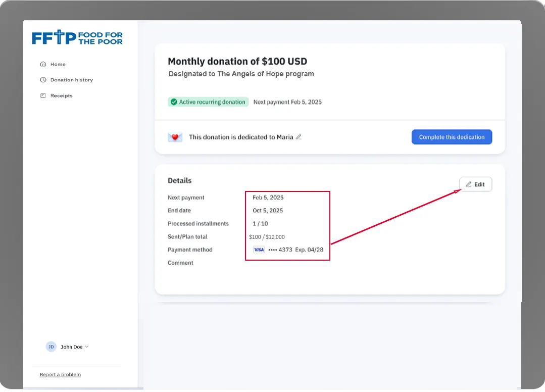Click the Active recurring donation badge

(208, 102)
